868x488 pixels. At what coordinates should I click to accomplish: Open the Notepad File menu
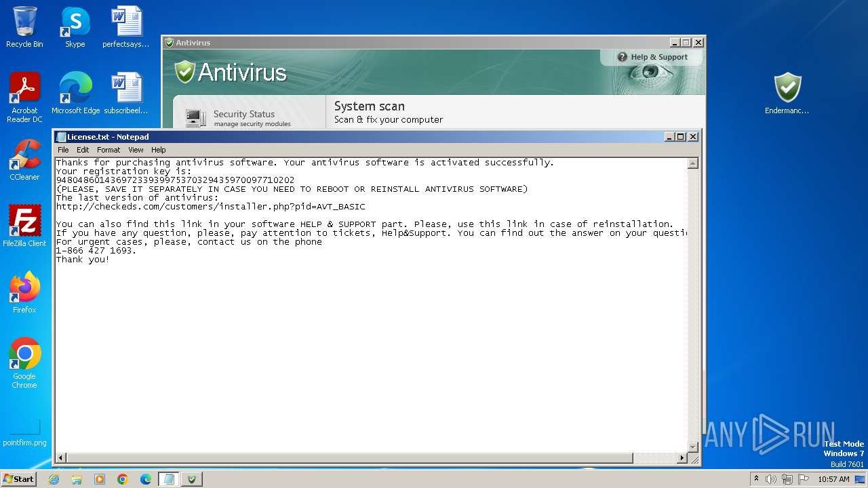point(63,150)
